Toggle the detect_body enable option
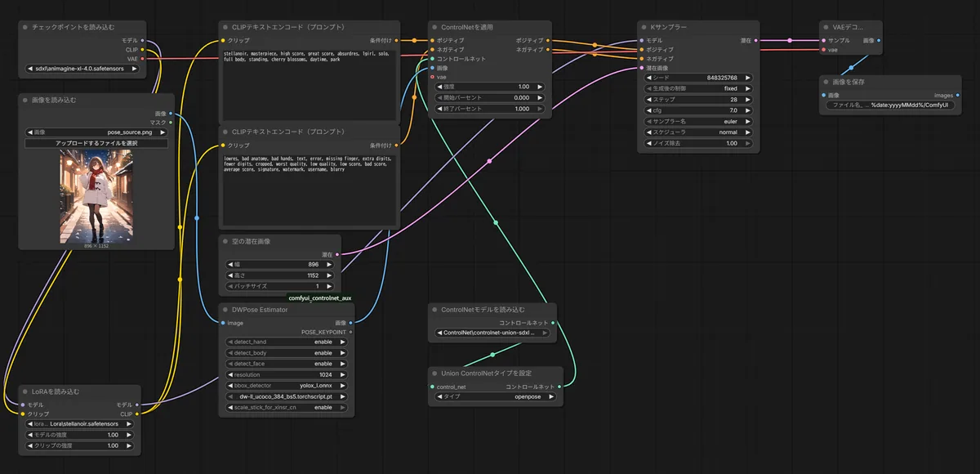 pyautogui.click(x=287, y=353)
